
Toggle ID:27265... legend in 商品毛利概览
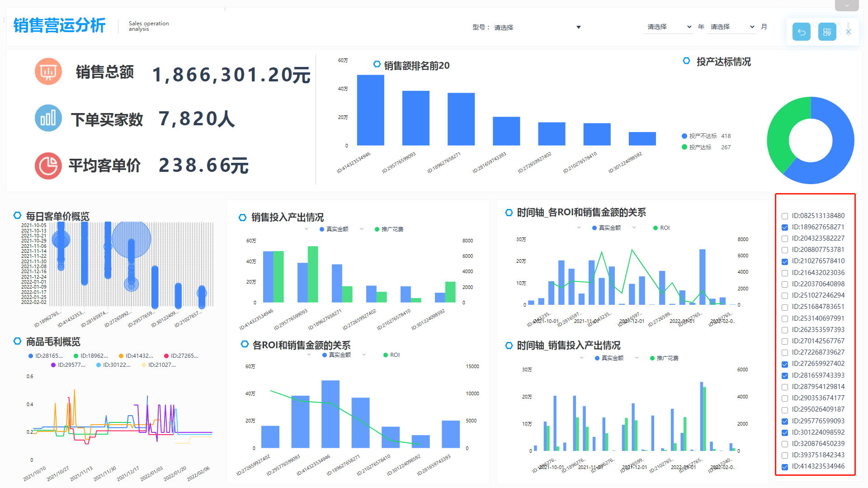coord(181,356)
